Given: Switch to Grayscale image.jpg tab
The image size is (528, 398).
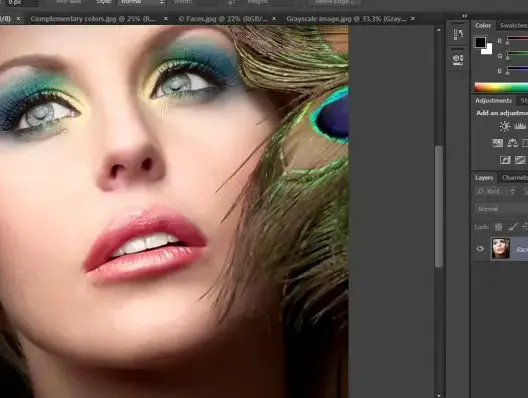Looking at the screenshot, I should (346, 19).
